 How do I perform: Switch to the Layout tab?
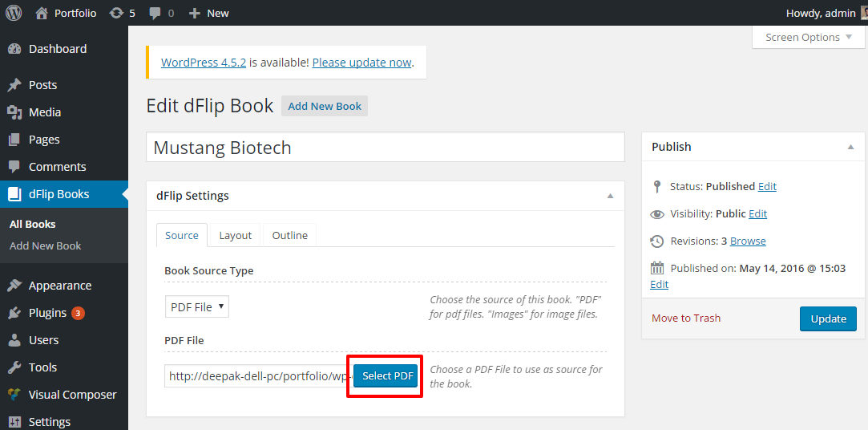point(235,235)
